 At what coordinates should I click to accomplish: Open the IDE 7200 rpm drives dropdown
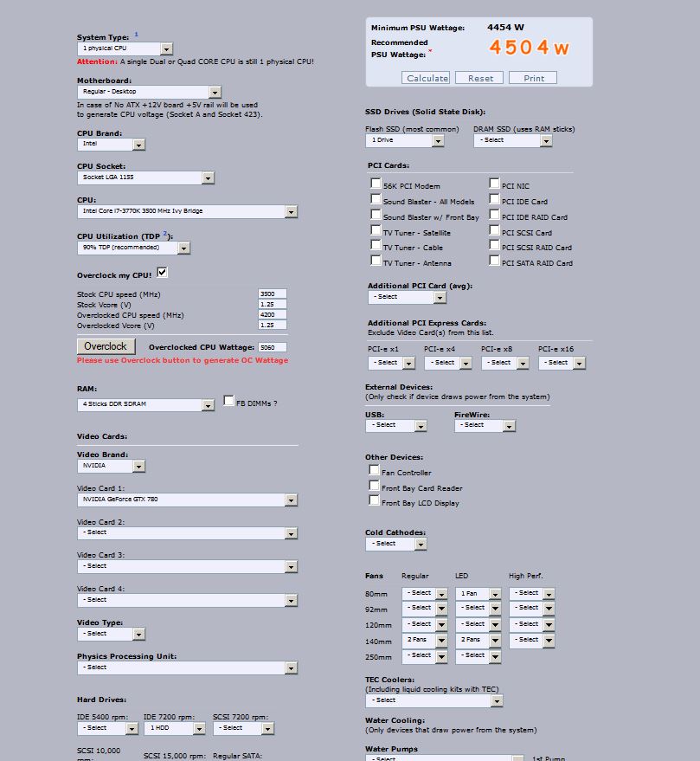(175, 728)
